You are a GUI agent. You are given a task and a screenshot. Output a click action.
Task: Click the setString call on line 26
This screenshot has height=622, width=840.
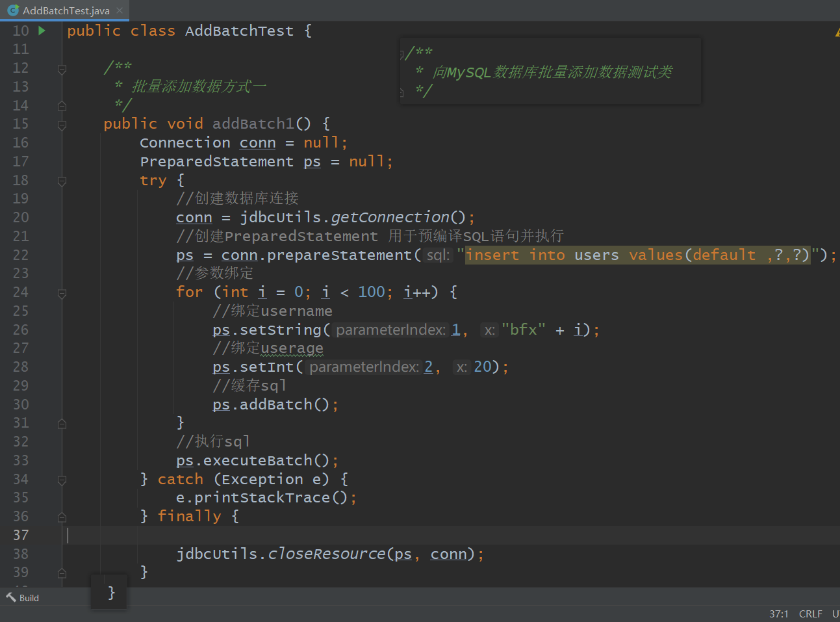click(x=281, y=330)
